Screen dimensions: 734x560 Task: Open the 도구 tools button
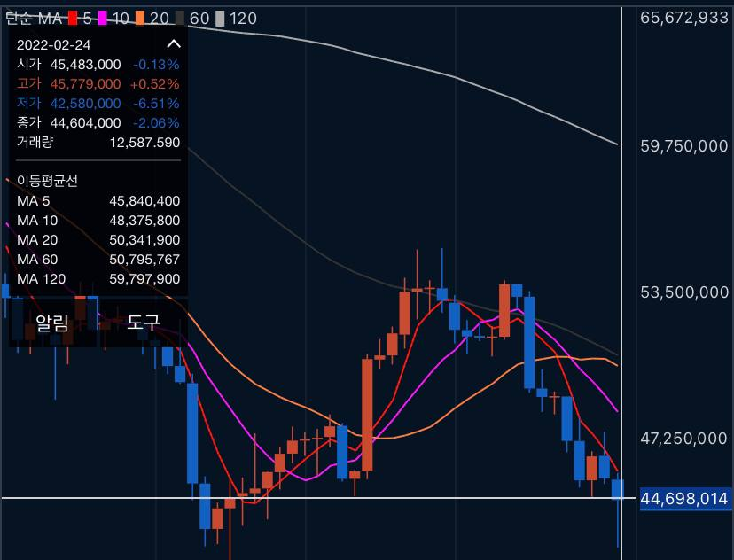point(144,322)
